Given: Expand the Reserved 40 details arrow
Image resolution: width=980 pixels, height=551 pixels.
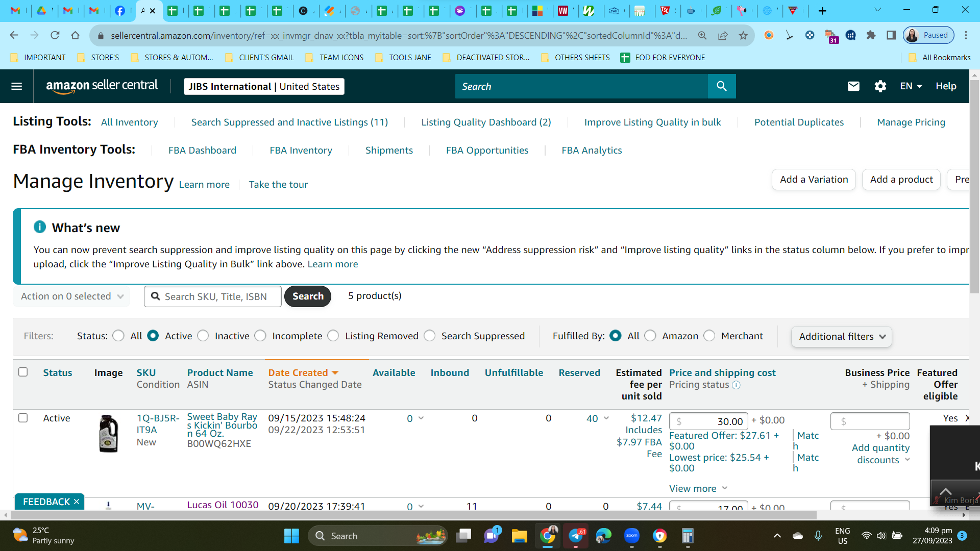Looking at the screenshot, I should point(606,418).
